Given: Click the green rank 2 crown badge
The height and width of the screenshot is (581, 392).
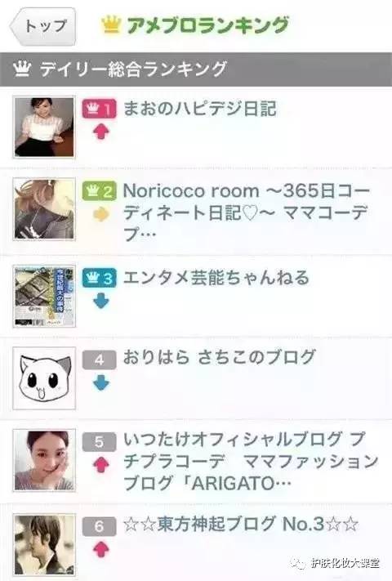Looking at the screenshot, I should point(99,191).
